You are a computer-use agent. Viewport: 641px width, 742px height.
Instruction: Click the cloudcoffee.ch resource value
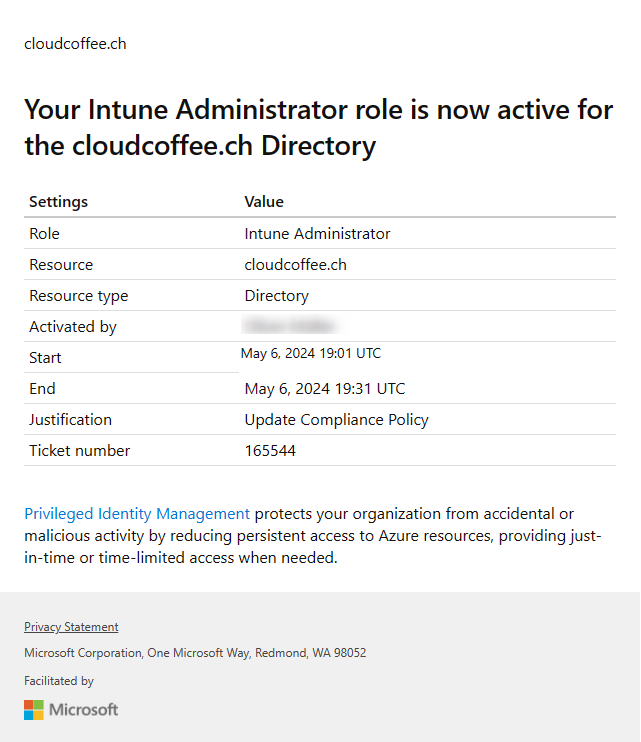coord(296,265)
